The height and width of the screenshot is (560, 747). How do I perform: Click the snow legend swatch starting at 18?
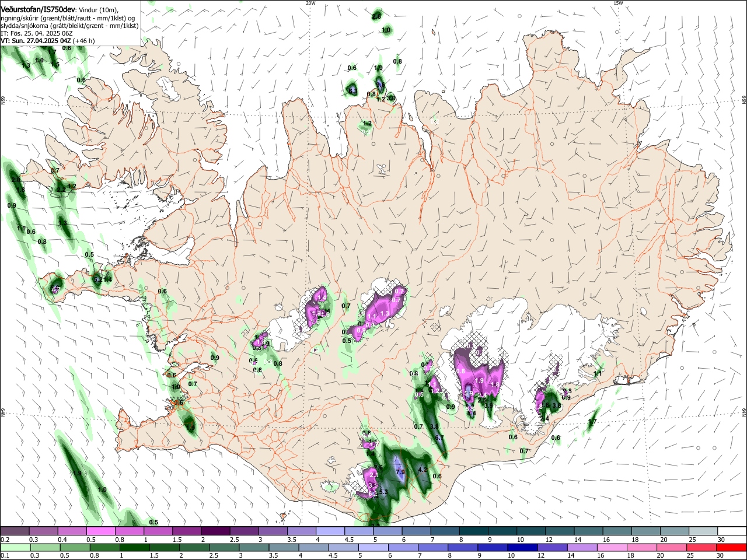645,531
